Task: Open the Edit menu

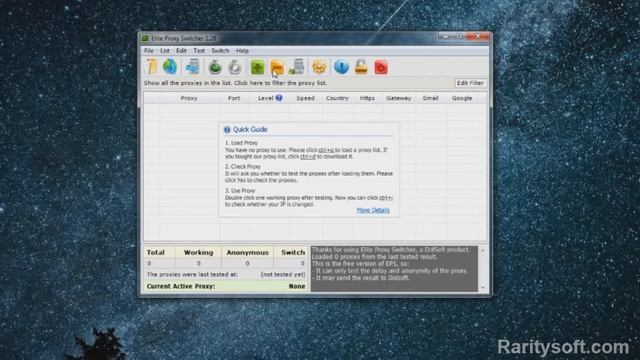Action: 181,51
